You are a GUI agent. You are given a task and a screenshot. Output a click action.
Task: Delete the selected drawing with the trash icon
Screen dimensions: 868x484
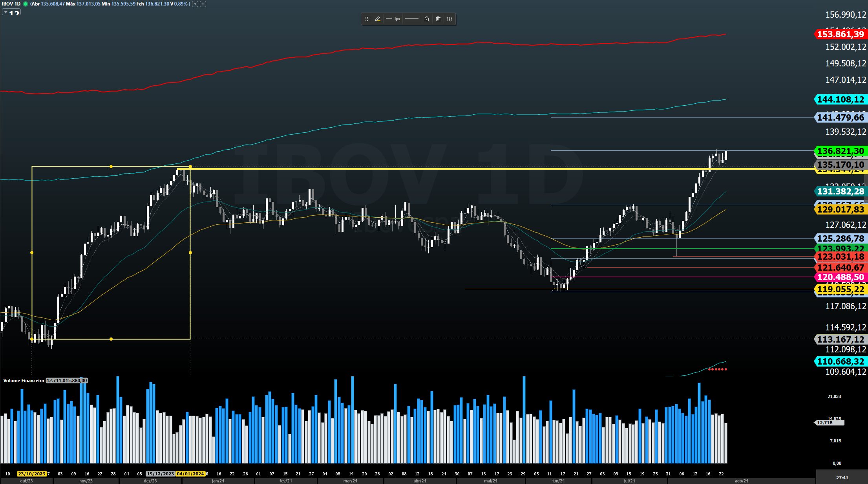(x=438, y=19)
